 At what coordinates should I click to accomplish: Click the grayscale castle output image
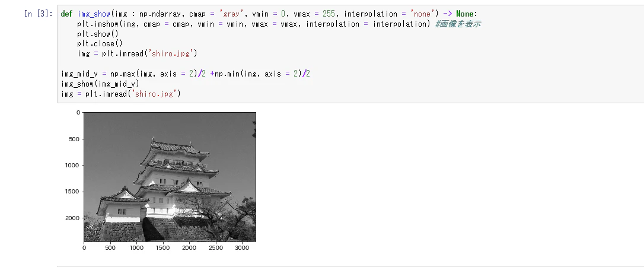170,177
